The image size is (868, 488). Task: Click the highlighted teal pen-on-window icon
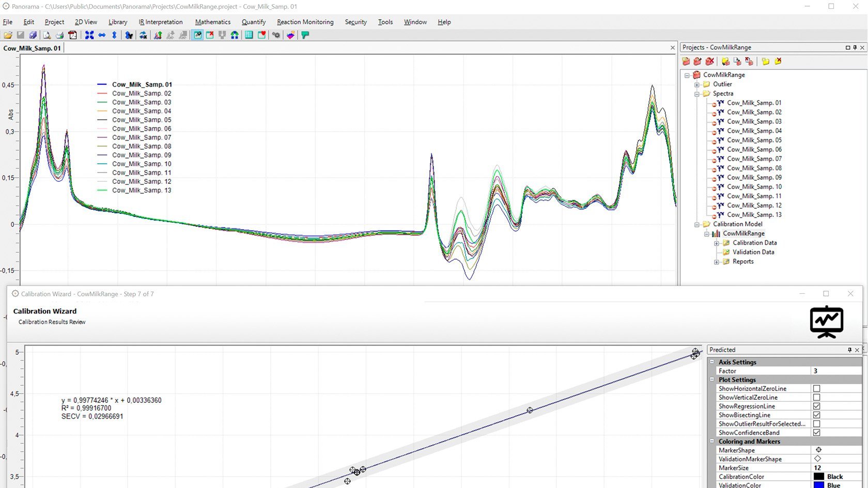click(x=197, y=35)
